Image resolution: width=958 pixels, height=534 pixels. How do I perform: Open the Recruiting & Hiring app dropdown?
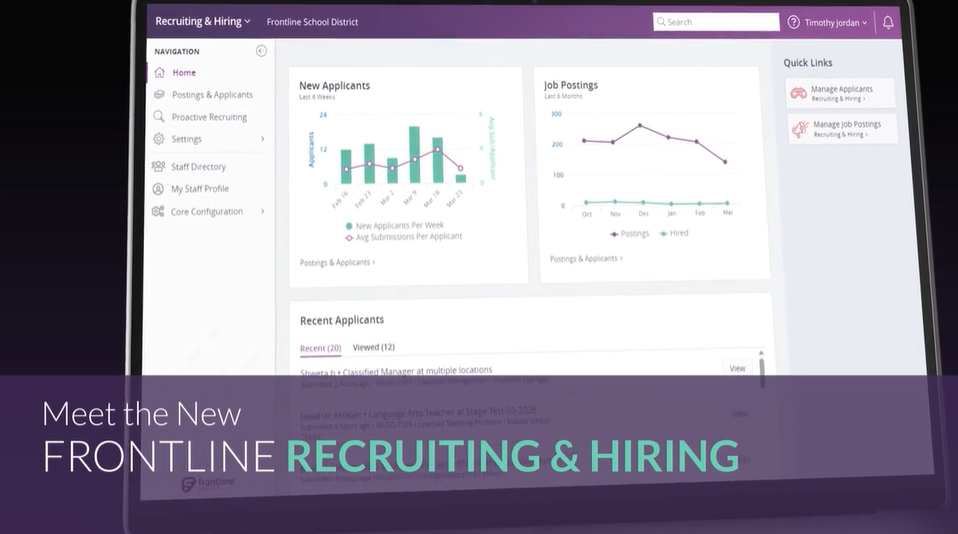click(x=203, y=22)
